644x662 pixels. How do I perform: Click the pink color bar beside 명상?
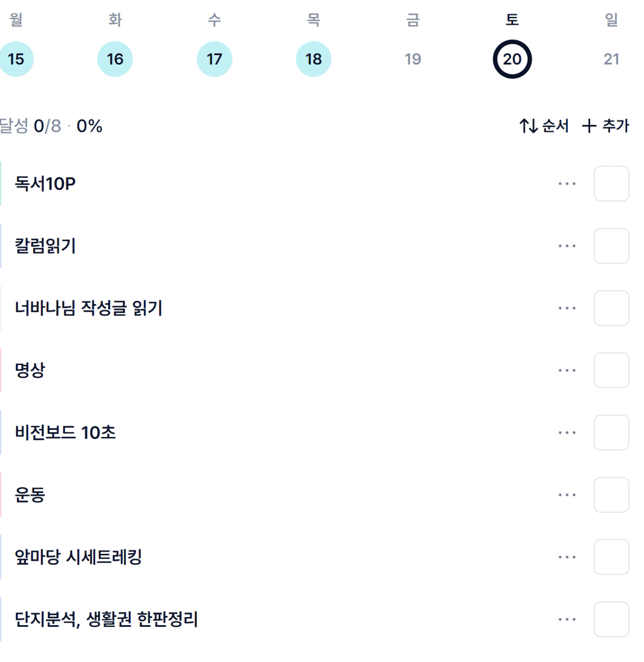[x=1, y=371]
